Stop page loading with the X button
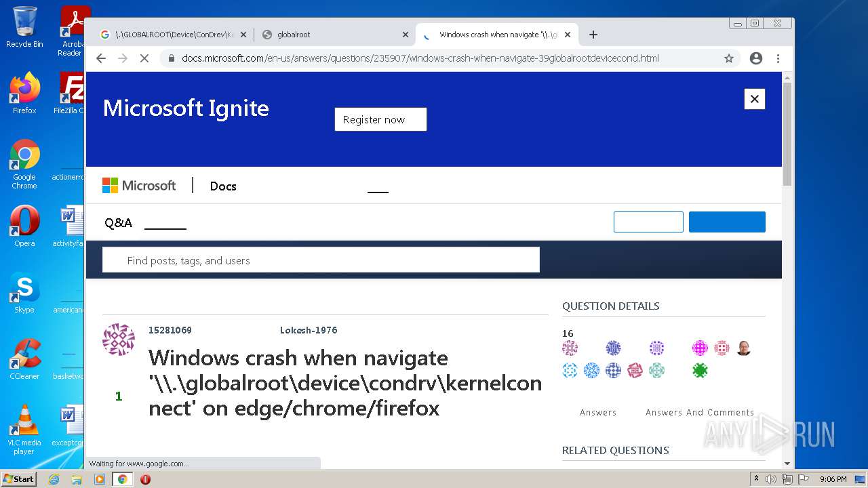 144,58
